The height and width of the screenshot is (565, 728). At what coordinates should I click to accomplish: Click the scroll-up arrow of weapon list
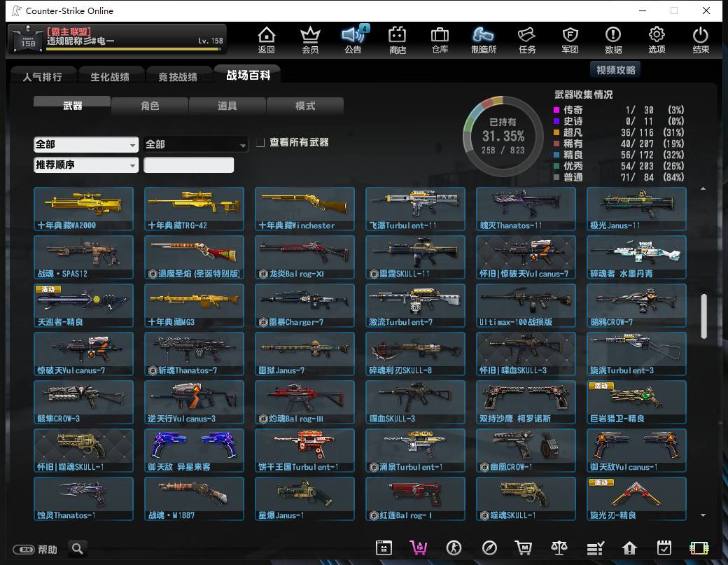(x=703, y=188)
